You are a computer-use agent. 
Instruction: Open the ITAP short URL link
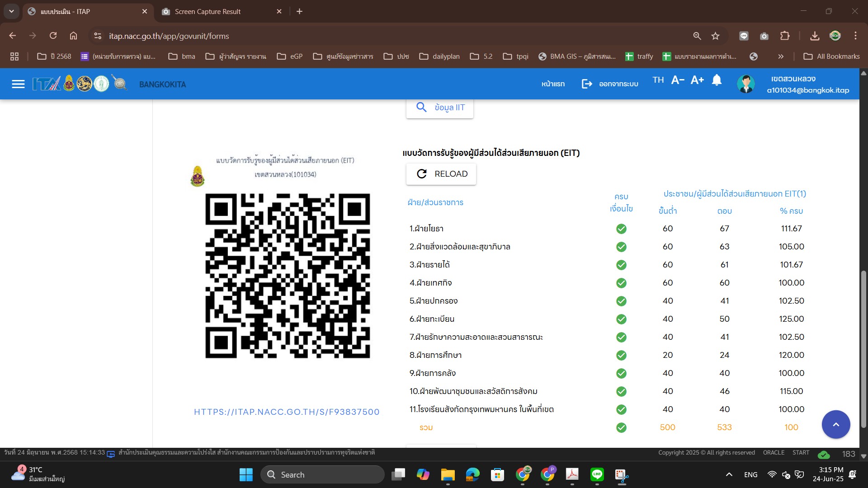point(287,412)
